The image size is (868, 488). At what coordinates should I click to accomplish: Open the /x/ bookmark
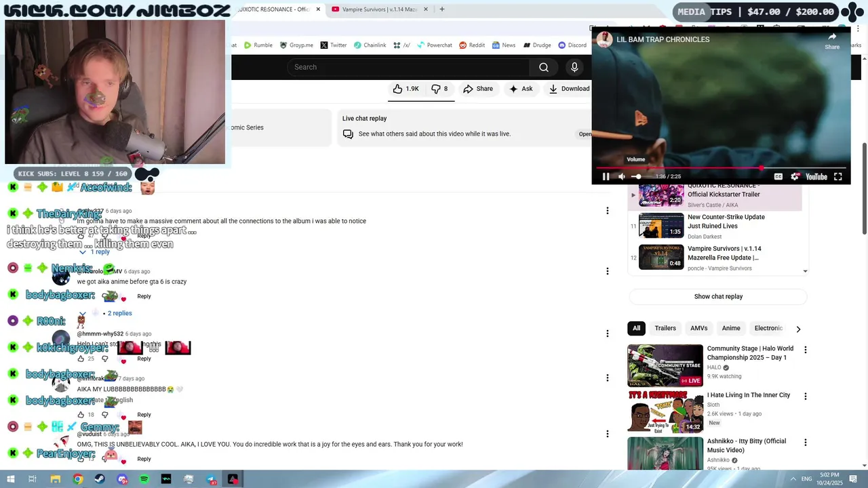click(x=401, y=45)
